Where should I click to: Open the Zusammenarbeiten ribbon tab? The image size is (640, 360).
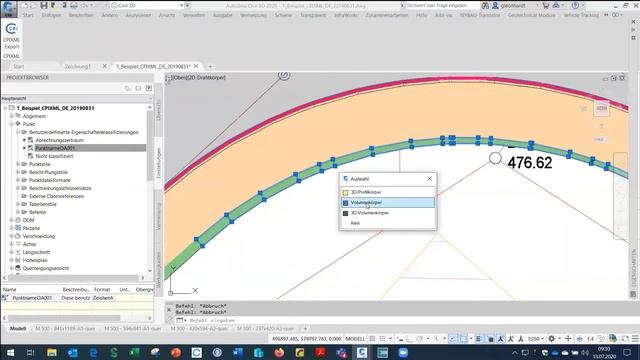[387, 15]
